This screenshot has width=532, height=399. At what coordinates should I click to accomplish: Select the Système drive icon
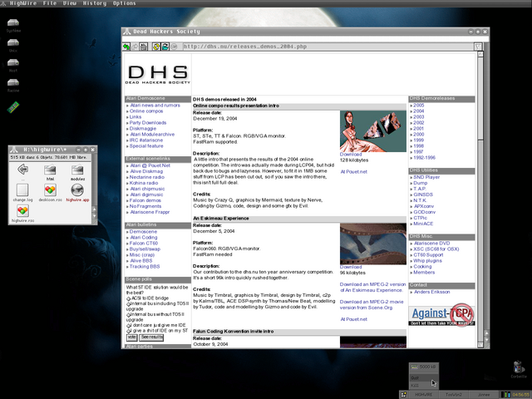coord(13,26)
